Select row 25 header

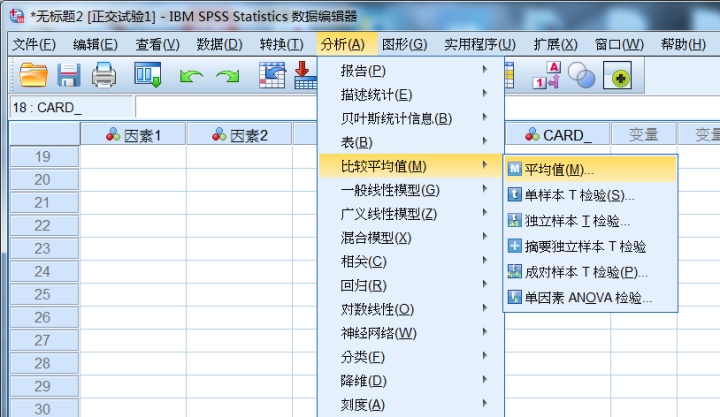pos(45,294)
